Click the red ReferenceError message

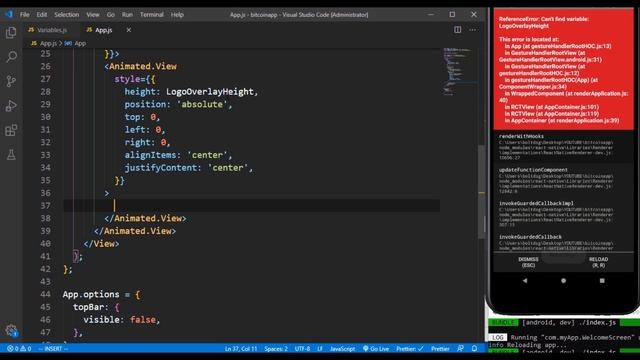click(x=544, y=22)
